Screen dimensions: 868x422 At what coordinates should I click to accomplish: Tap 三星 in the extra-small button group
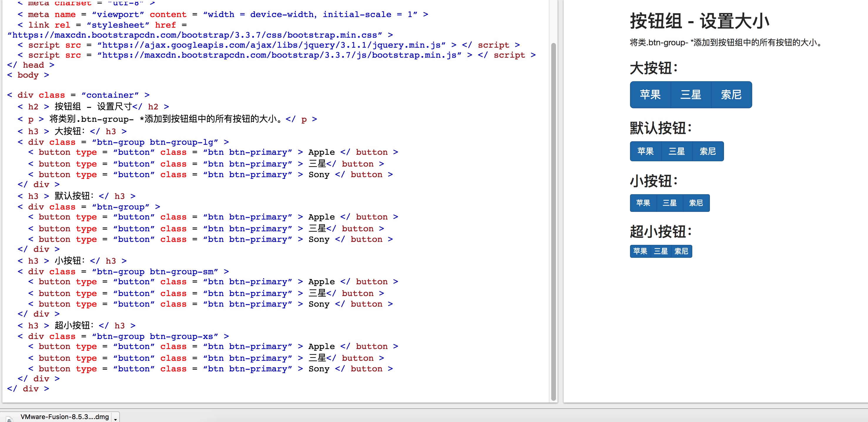click(x=661, y=251)
